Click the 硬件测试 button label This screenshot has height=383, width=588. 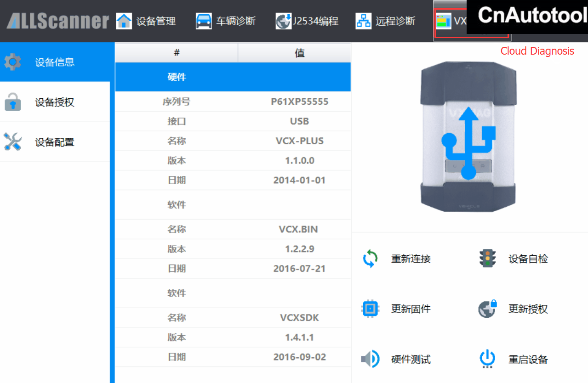tap(411, 360)
